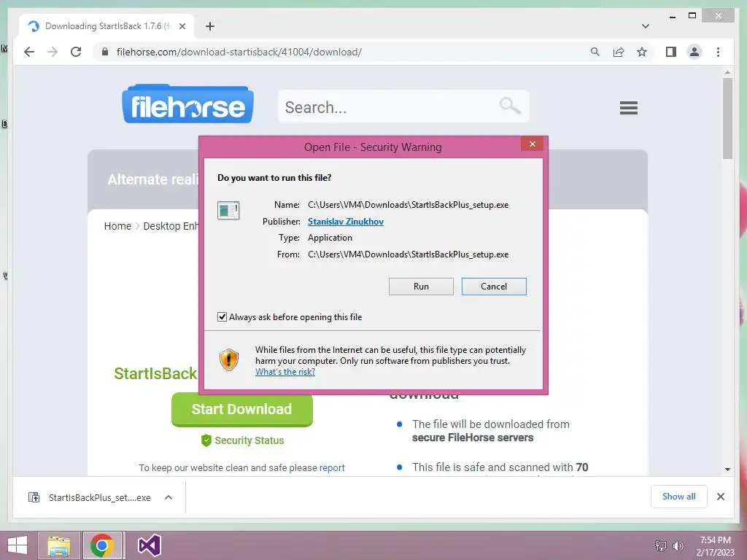
Task: Open File Explorer from the taskbar
Action: point(58,545)
